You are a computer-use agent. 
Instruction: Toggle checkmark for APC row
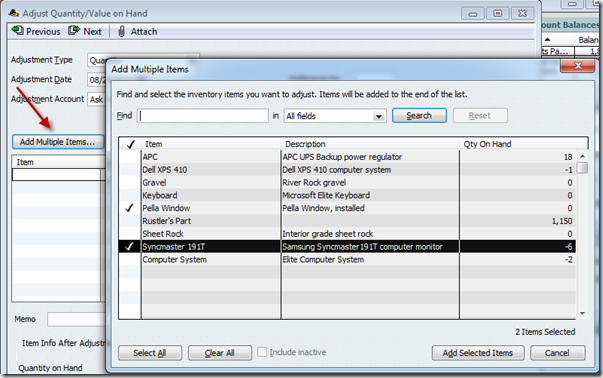coord(130,157)
